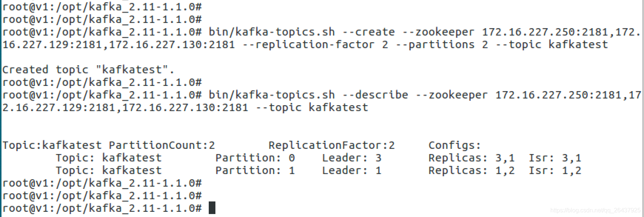Click the first empty prompt line at top
Screen dimensions: 644x217
click(102, 7)
